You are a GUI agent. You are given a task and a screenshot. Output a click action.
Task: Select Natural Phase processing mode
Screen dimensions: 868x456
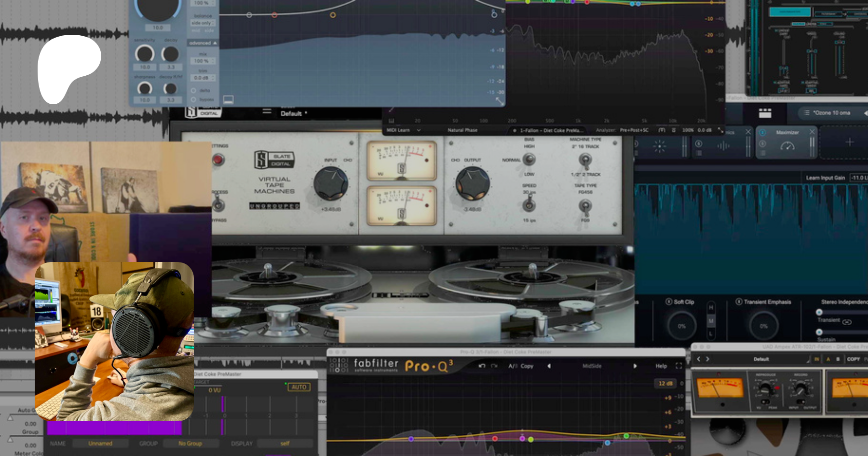[462, 130]
